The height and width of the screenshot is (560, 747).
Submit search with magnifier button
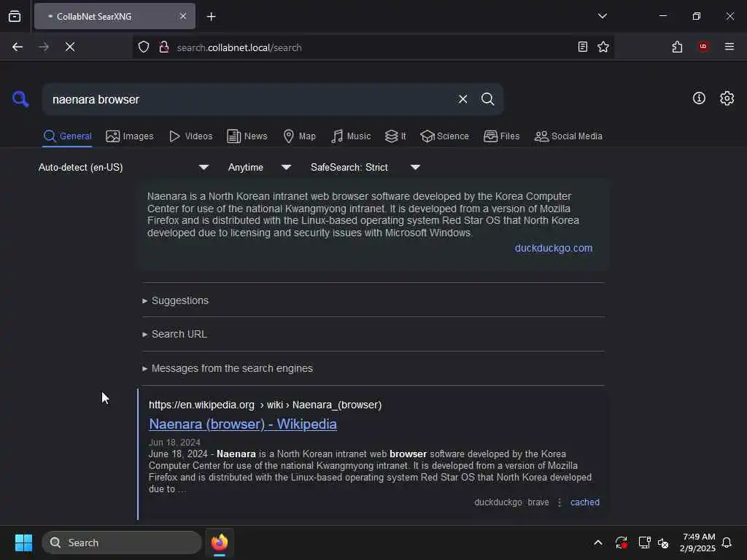coord(487,99)
